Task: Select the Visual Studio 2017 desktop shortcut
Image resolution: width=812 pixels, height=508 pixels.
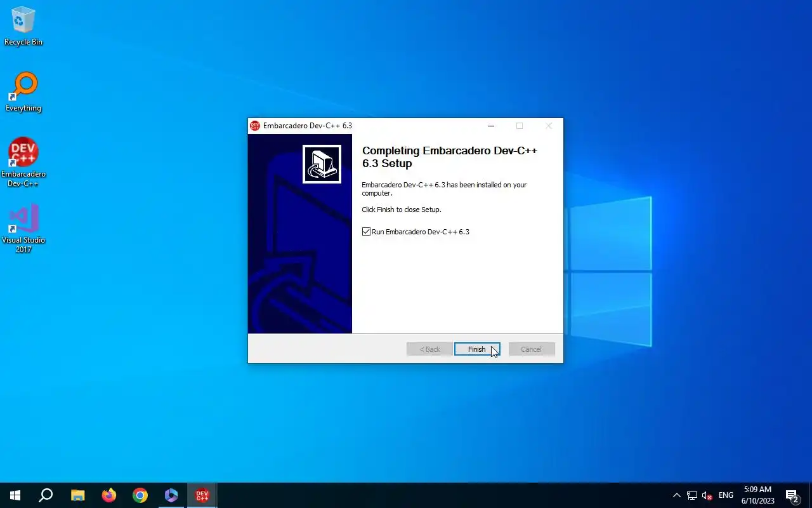Action: tap(23, 229)
